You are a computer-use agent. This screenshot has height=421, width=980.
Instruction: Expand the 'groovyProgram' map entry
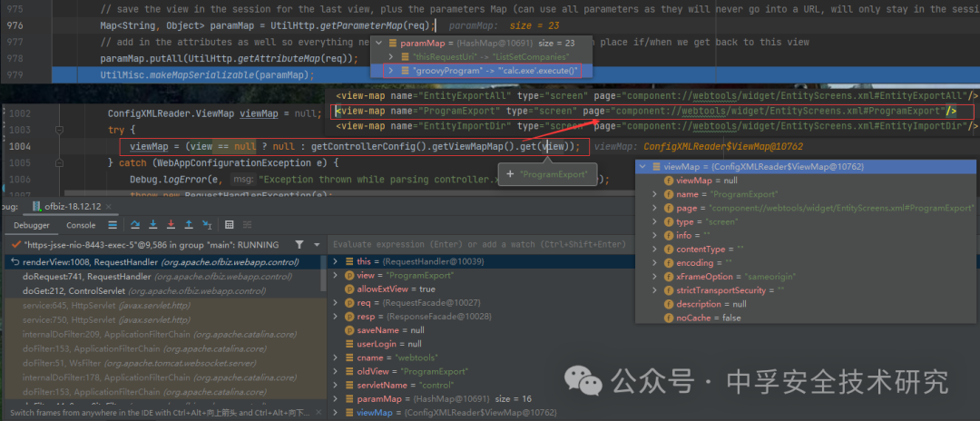click(x=391, y=71)
